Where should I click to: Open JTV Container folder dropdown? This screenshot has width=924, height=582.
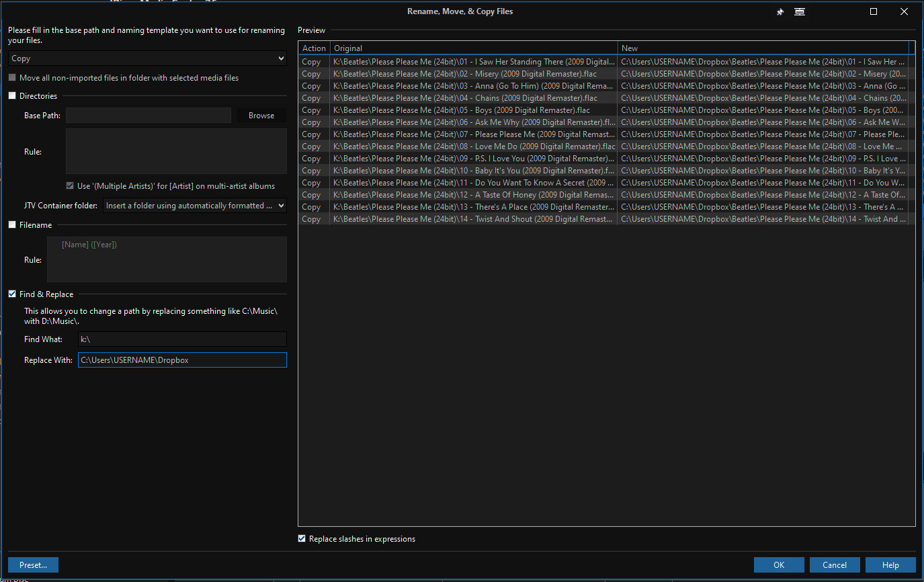(195, 206)
